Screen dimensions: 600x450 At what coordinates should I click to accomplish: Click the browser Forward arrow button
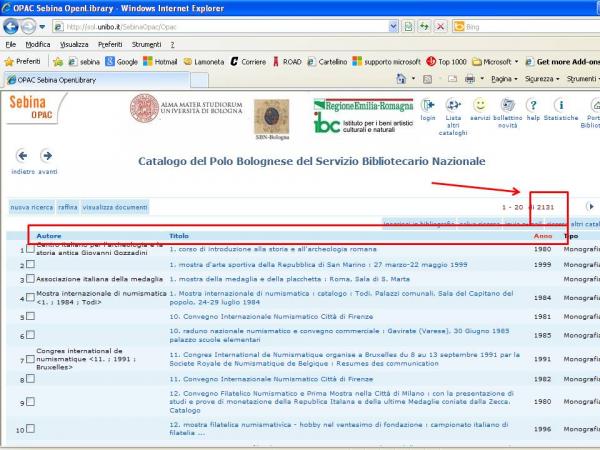point(28,26)
